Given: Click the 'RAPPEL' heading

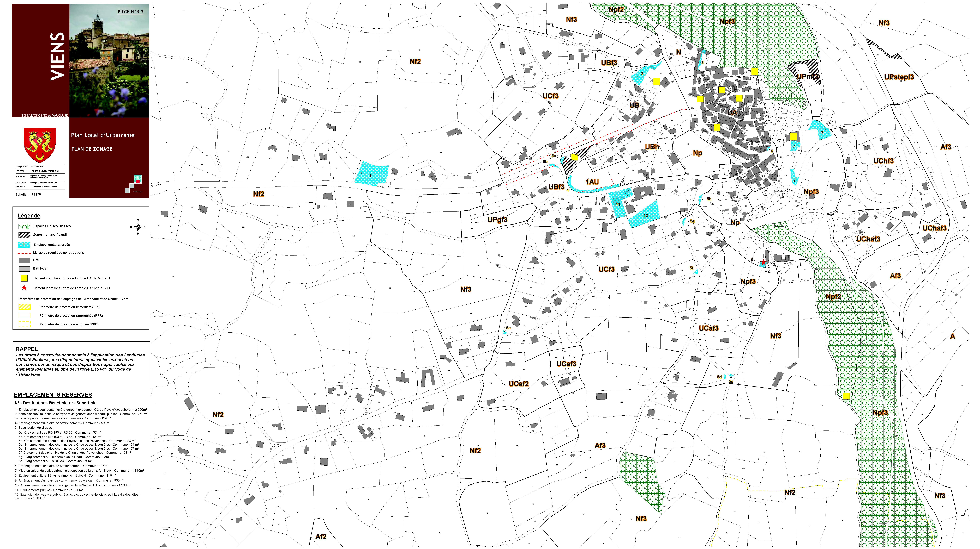Looking at the screenshot, I should click(x=27, y=349).
